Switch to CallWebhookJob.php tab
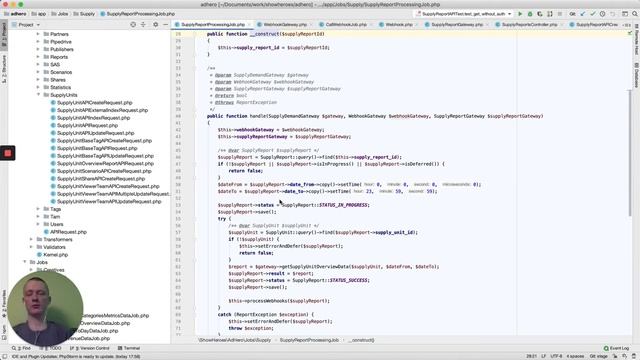 (x=345, y=25)
